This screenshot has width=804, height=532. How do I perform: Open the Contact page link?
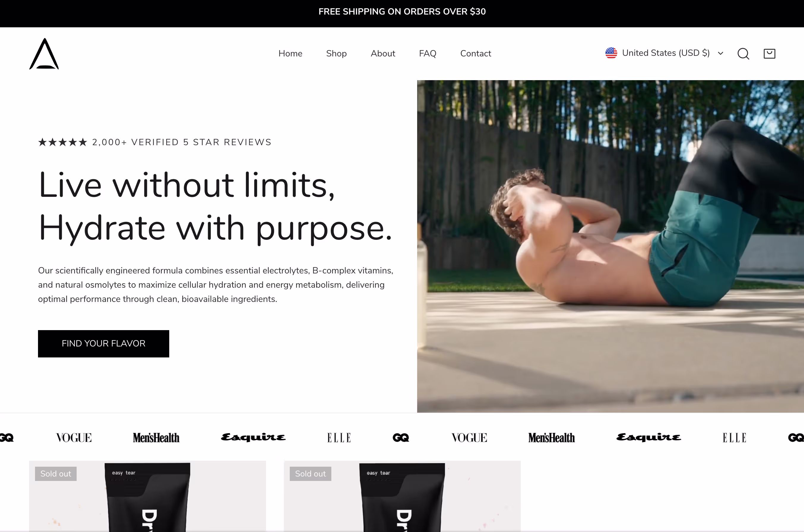[x=475, y=54]
